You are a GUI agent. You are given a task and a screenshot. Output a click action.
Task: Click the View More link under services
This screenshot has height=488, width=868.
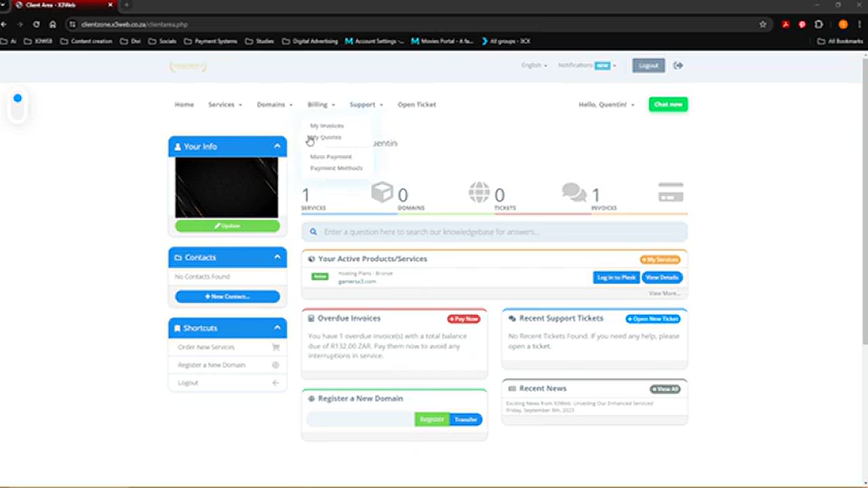coord(665,293)
